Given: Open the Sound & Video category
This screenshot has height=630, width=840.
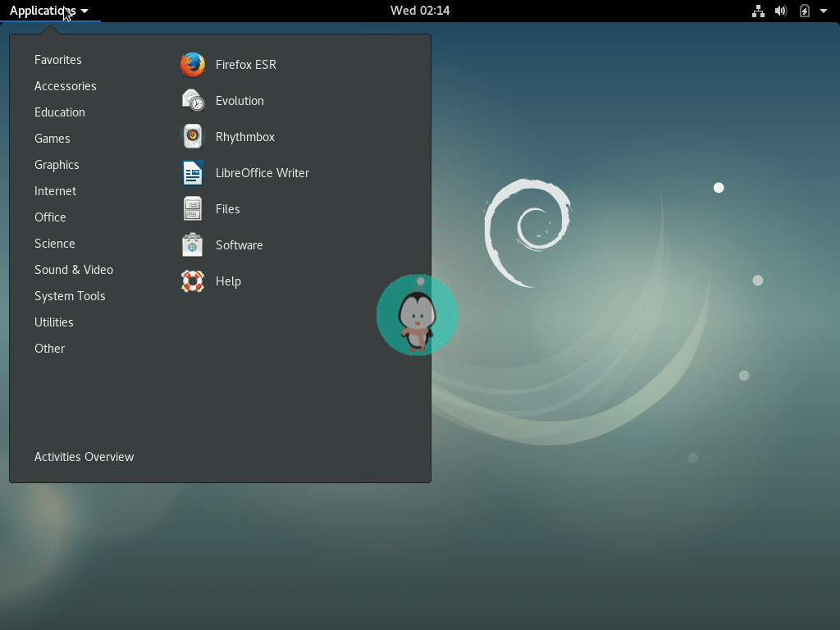Looking at the screenshot, I should [x=74, y=269].
